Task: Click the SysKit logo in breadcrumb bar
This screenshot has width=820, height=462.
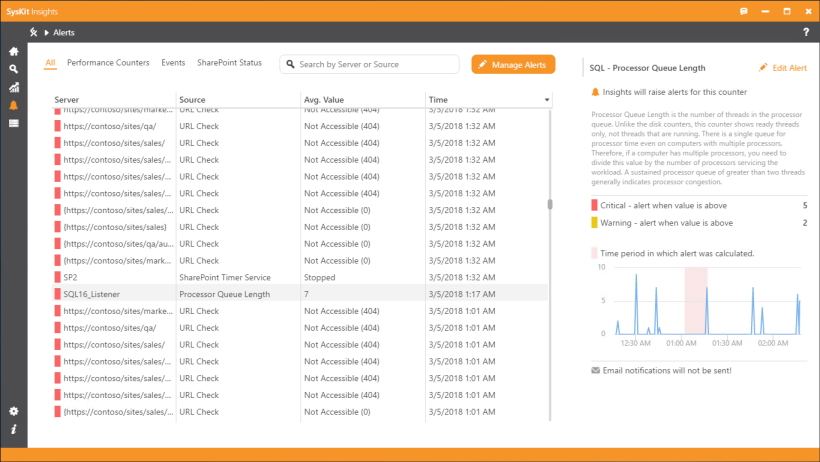Action: [x=33, y=32]
